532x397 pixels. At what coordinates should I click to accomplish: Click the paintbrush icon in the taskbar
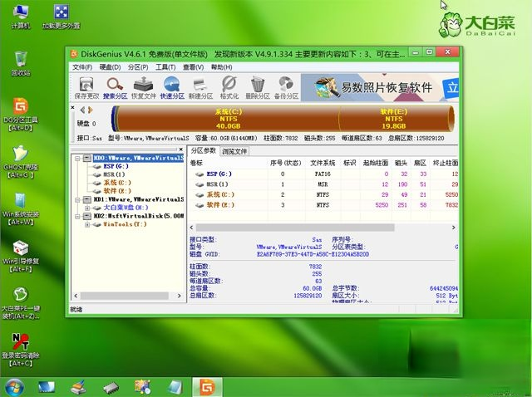79,388
